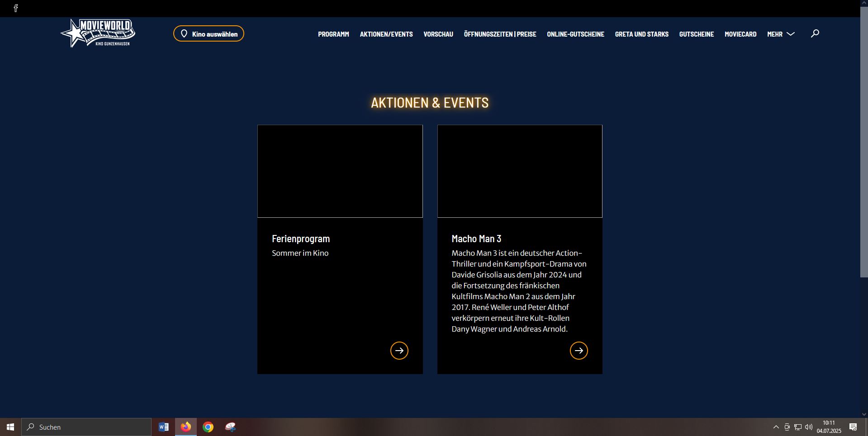Open Word from the taskbar
868x436 pixels.
(x=164, y=427)
